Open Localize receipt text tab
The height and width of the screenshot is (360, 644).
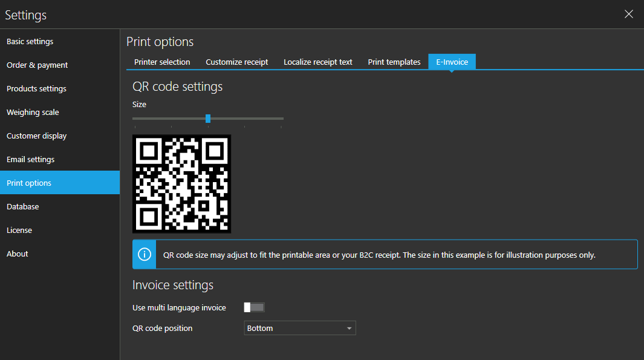(x=318, y=62)
